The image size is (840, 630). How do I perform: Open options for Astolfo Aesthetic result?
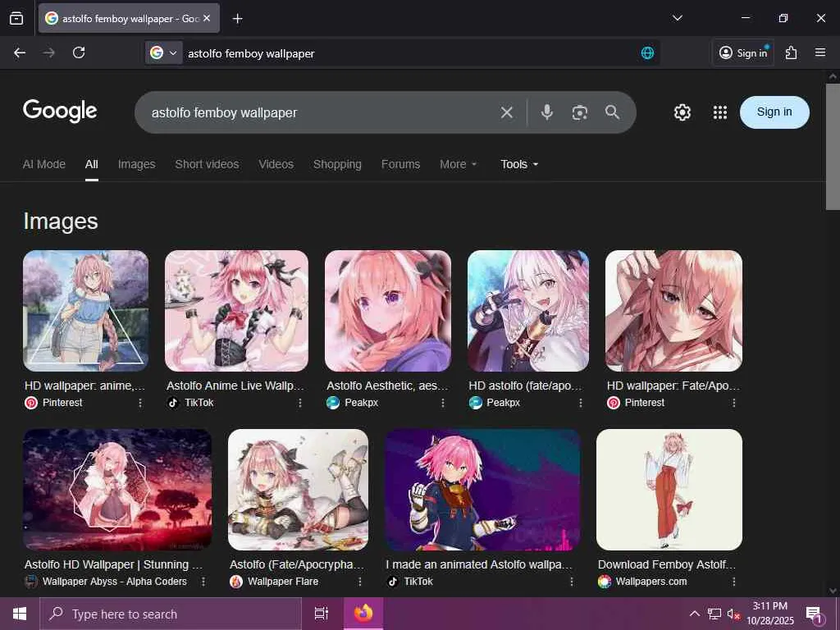coord(443,403)
